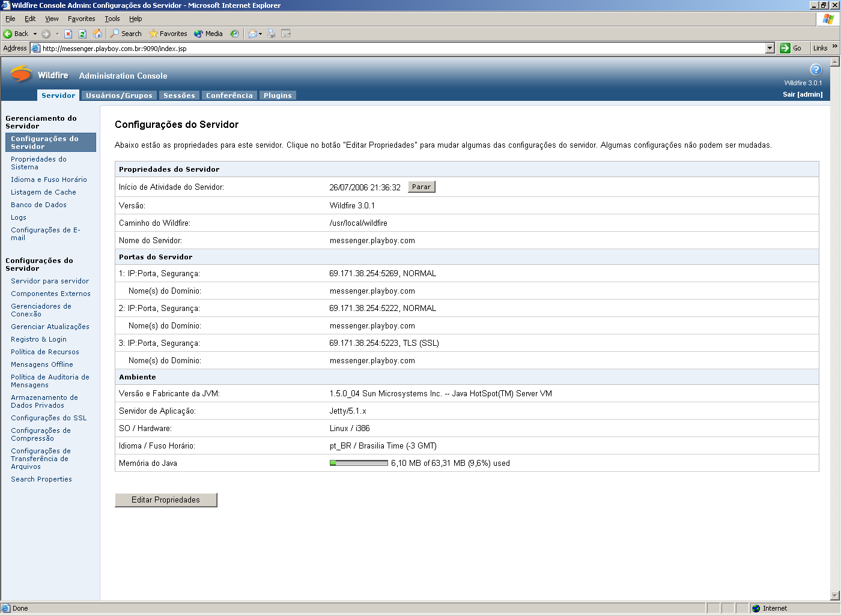Screen dimensions: 841x616
Task: Click the Editar Propriedades button
Action: [x=166, y=500]
